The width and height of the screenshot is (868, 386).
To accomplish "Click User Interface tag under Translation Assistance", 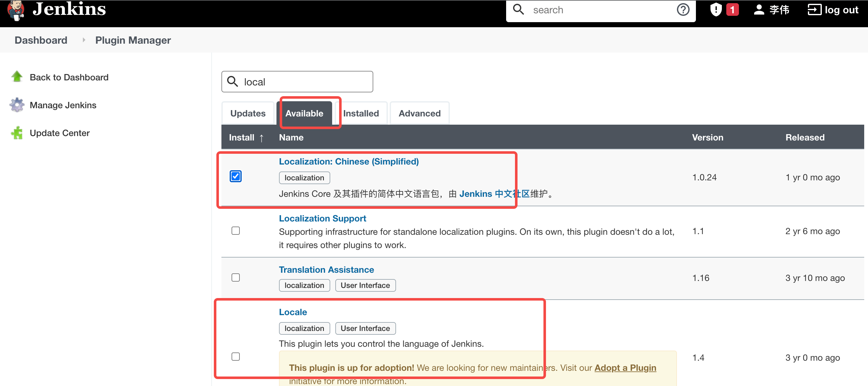I will click(365, 285).
